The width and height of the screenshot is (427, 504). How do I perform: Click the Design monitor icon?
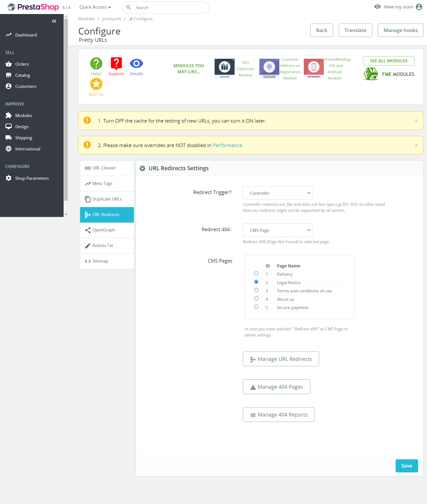[9, 126]
